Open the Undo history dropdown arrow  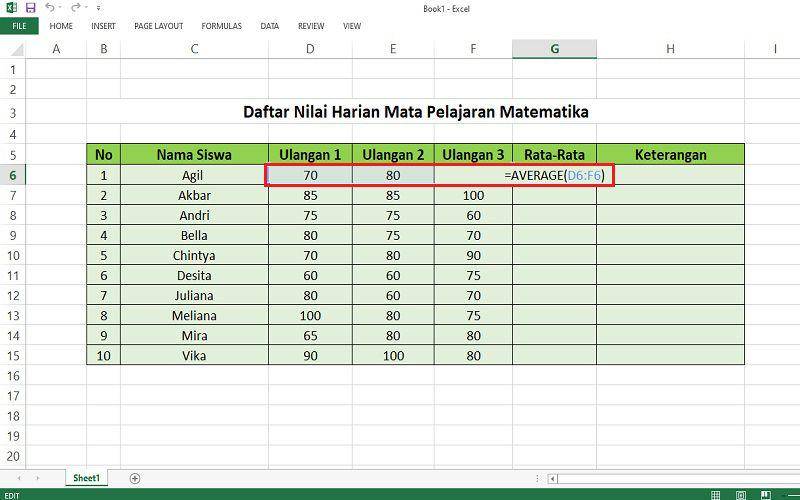click(60, 8)
